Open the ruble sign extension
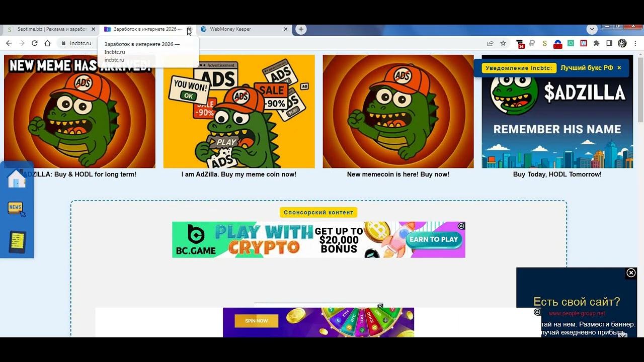Viewport: 644px width, 362px height. tap(532, 43)
